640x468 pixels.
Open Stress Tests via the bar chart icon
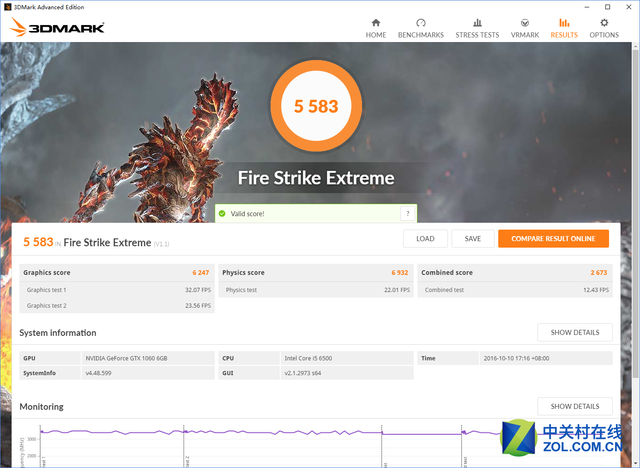pyautogui.click(x=477, y=23)
